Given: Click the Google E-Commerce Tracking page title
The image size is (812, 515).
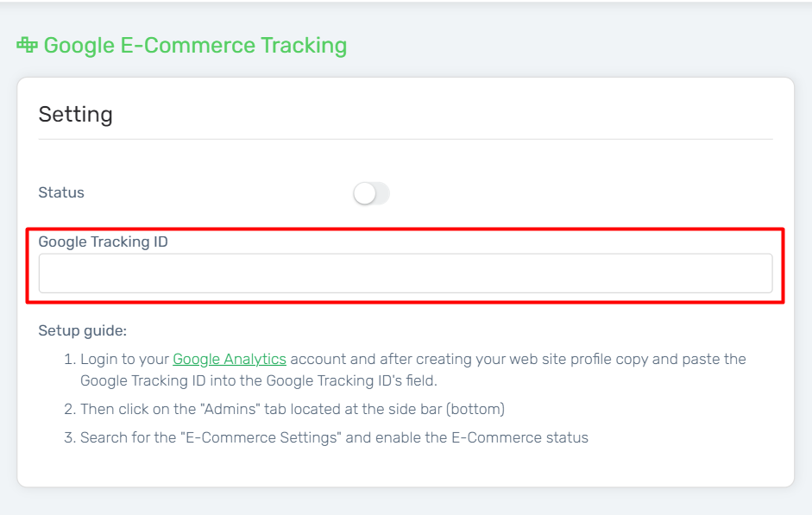Looking at the screenshot, I should coord(195,46).
